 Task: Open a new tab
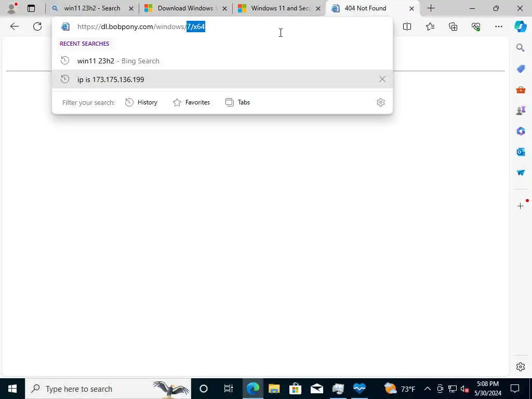(x=431, y=8)
